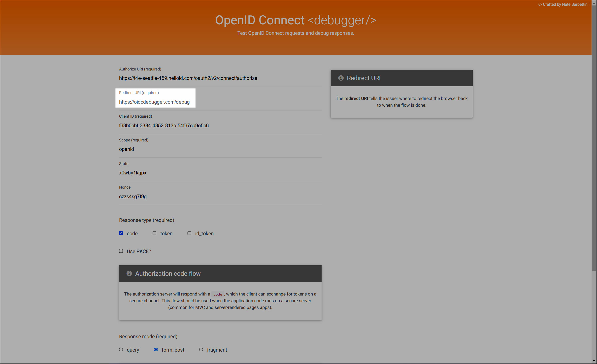Click the Authorization code flow heading
Viewport: 597px width, 364px height.
(x=168, y=273)
